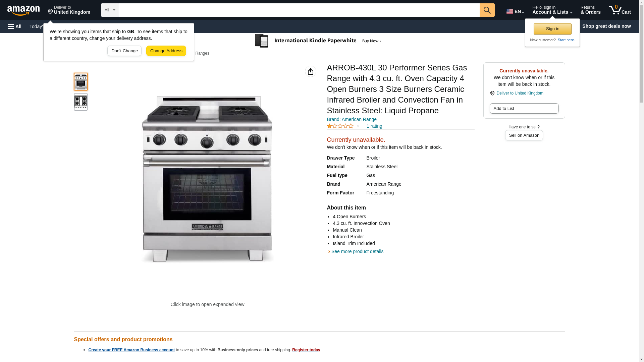The image size is (644, 362).
Task: Expand the Account & Lists menu
Action: pos(552,10)
